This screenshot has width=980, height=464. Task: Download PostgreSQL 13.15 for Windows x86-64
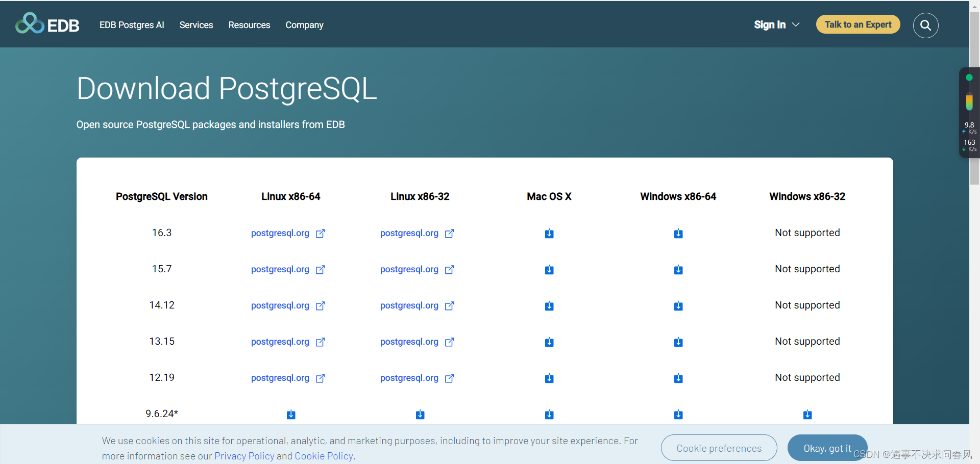[678, 342]
